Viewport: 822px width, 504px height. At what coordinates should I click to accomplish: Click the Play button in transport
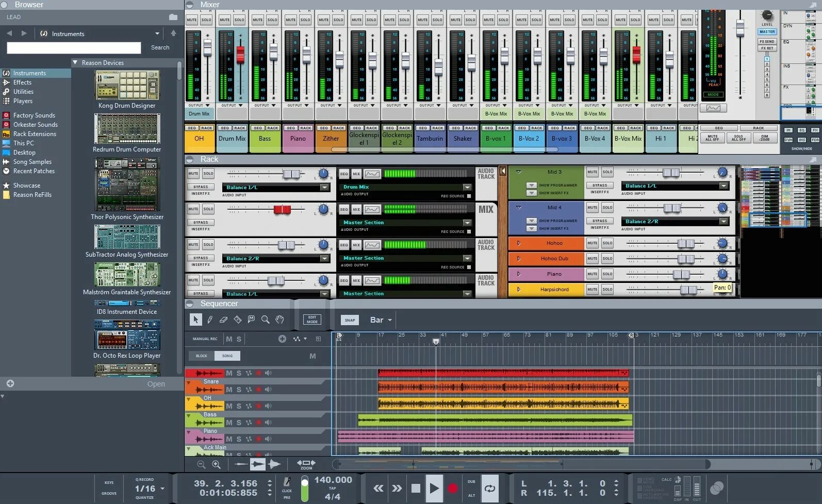point(434,488)
